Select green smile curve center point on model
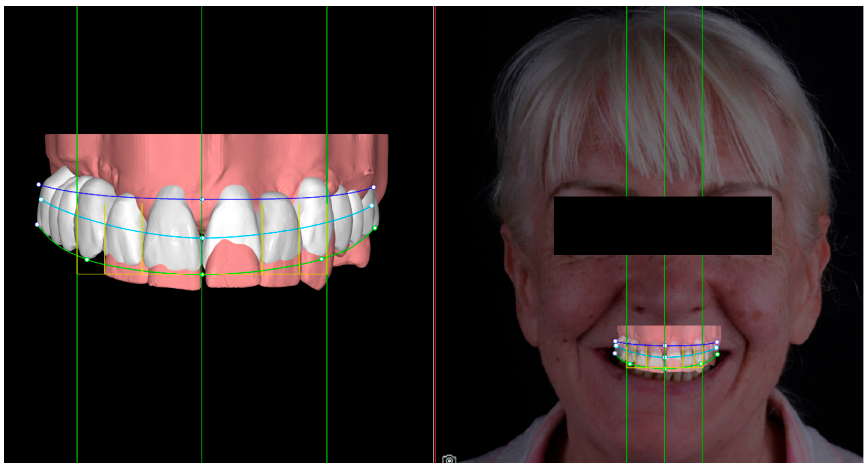Screen dimensions: 868x468 pos(202,275)
